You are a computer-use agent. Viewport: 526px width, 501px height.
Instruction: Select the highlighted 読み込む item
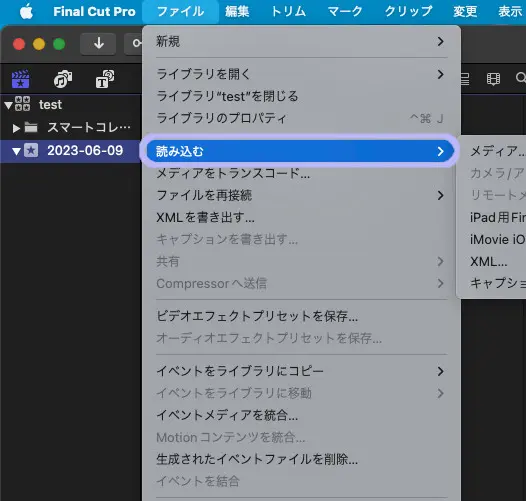tap(300, 151)
